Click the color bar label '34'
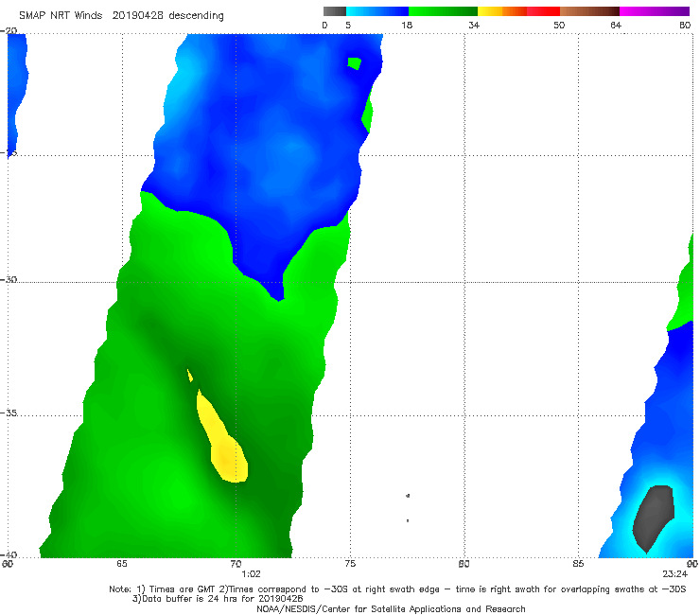Screen dimensions: 700x615 click(474, 25)
